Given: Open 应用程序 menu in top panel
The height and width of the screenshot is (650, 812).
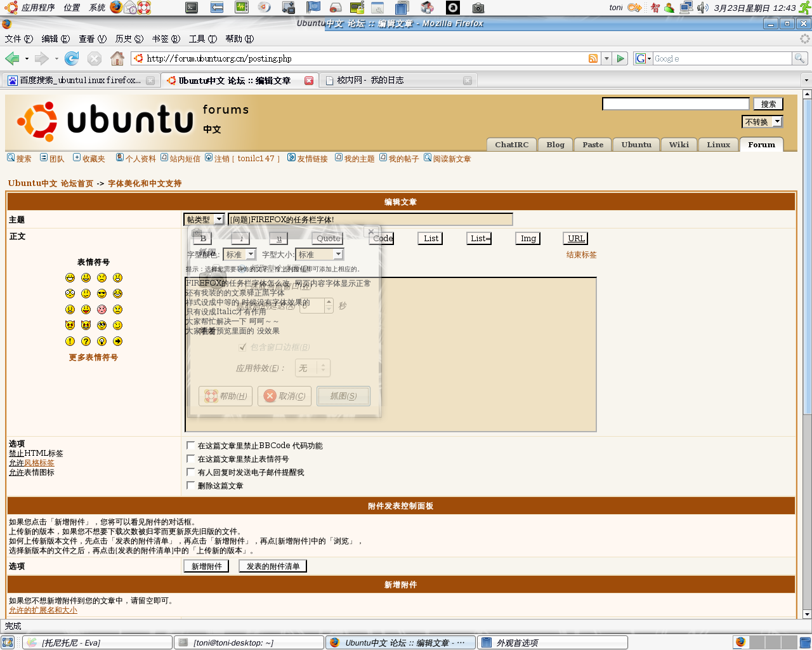Looking at the screenshot, I should coord(30,8).
